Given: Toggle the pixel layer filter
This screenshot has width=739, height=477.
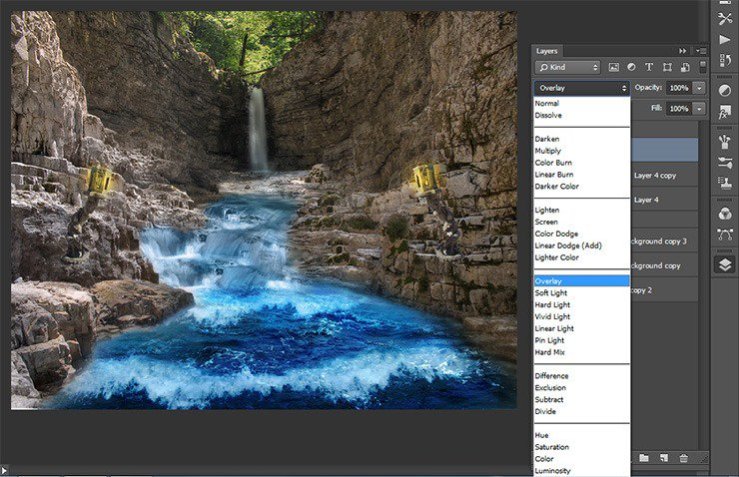Looking at the screenshot, I should [616, 67].
